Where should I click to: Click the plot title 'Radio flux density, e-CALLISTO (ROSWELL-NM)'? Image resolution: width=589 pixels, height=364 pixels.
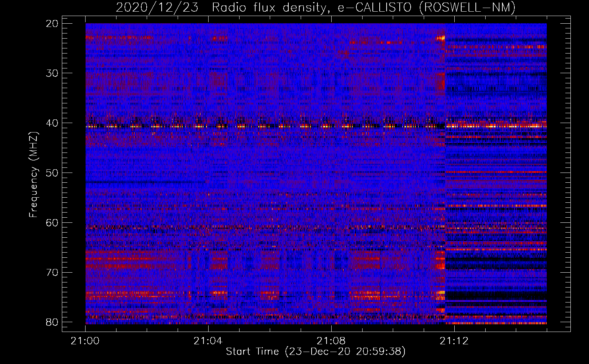pyautogui.click(x=364, y=7)
